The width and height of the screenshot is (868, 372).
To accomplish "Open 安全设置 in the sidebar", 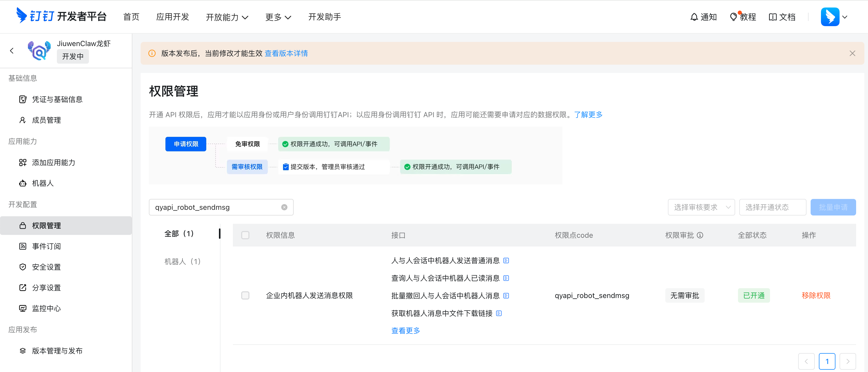I will (x=46, y=267).
